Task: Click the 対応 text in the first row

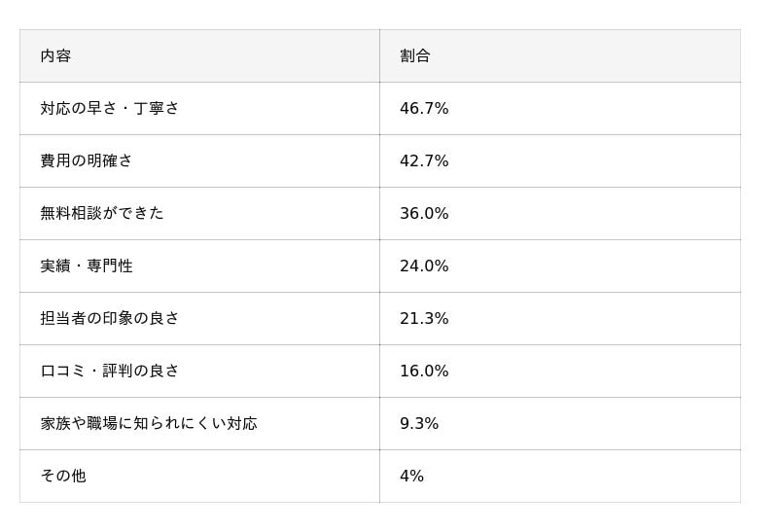Action: pos(55,109)
